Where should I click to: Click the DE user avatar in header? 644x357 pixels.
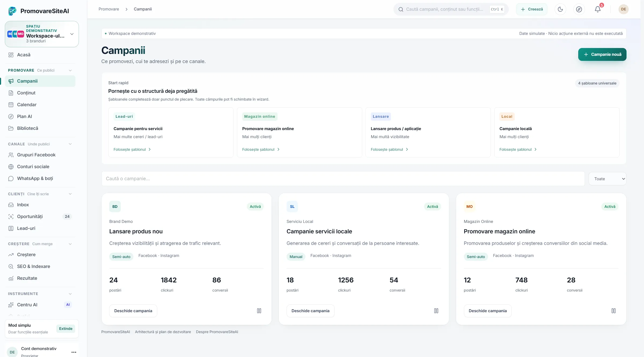click(624, 9)
